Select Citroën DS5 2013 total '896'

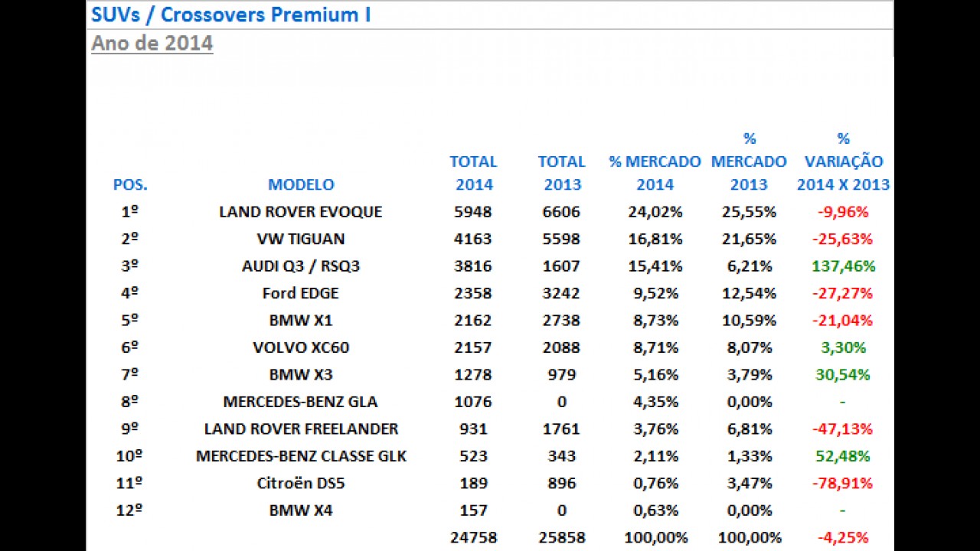tap(561, 484)
